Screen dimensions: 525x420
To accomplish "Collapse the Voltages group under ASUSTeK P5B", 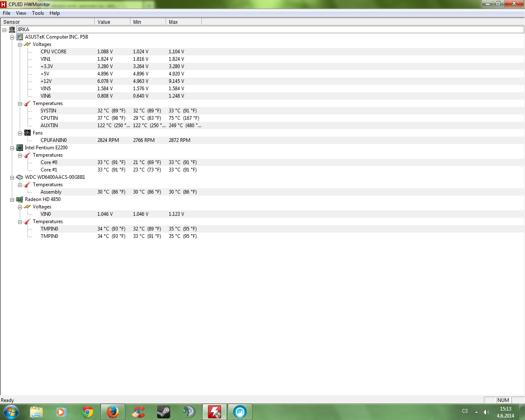I will (20, 45).
